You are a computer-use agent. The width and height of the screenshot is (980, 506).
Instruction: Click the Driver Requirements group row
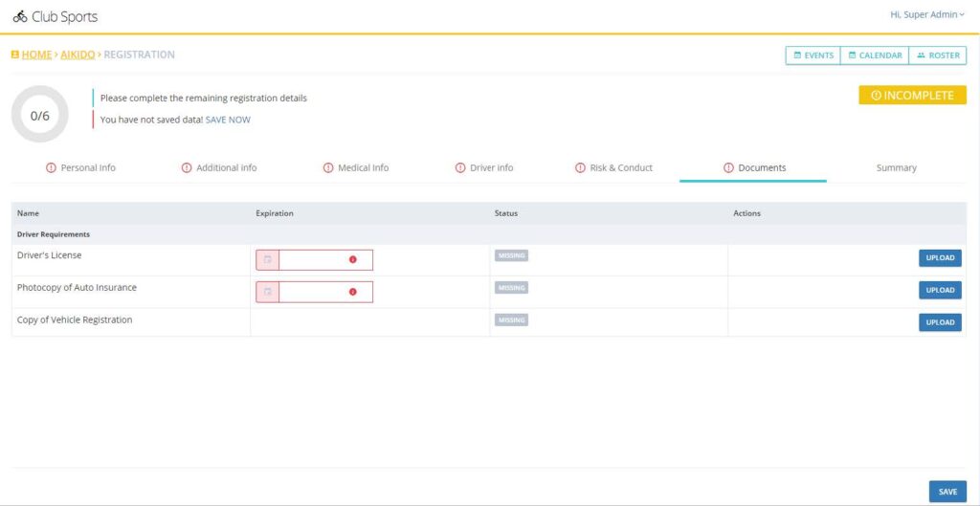[x=489, y=234]
